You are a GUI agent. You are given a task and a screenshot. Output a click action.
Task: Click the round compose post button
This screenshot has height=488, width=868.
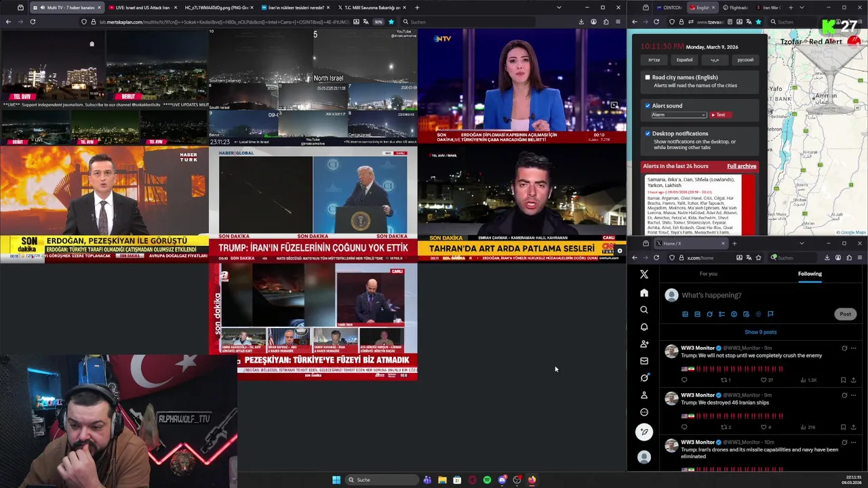pyautogui.click(x=644, y=432)
